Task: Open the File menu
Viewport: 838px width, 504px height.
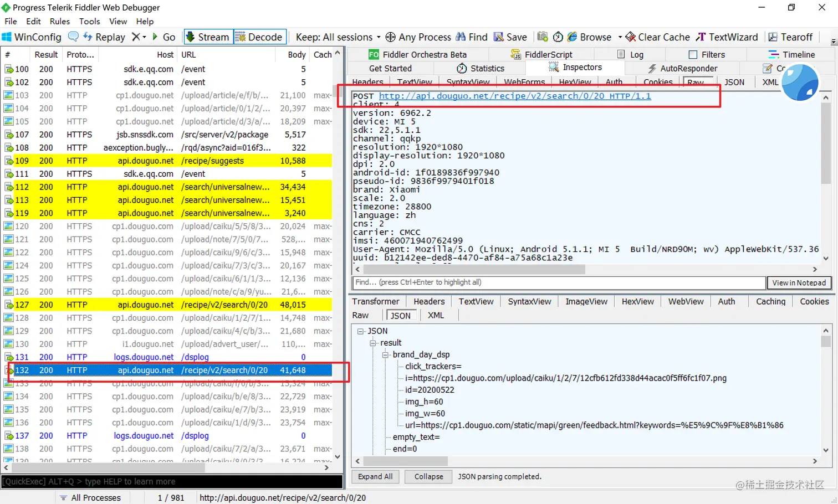Action: coord(11,21)
